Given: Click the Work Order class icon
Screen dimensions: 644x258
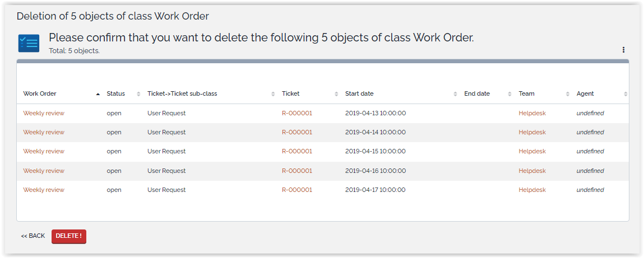Looking at the screenshot, I should pos(29,43).
